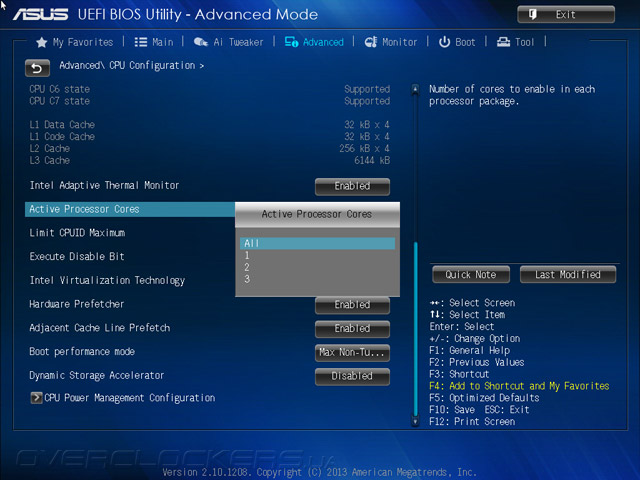Open Last Modified list

click(568, 275)
